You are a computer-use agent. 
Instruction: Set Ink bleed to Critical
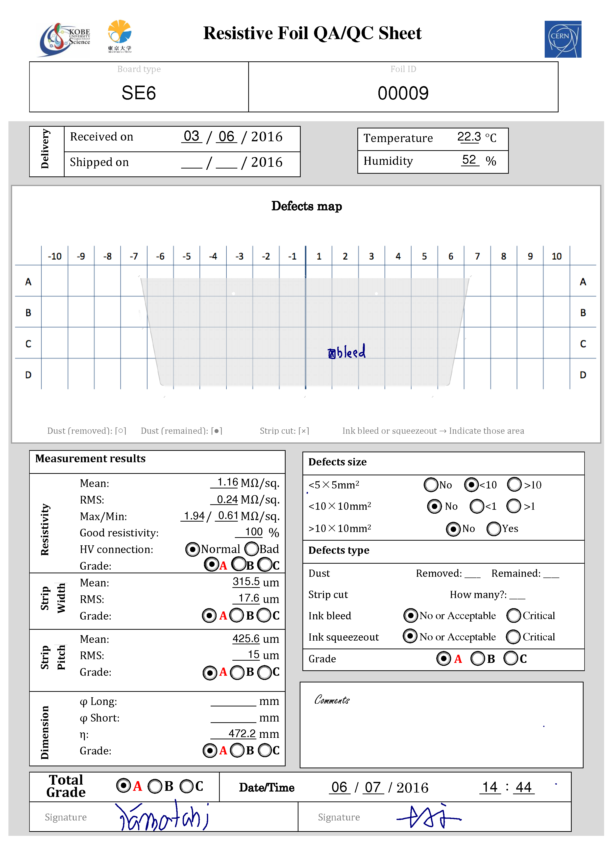point(514,615)
